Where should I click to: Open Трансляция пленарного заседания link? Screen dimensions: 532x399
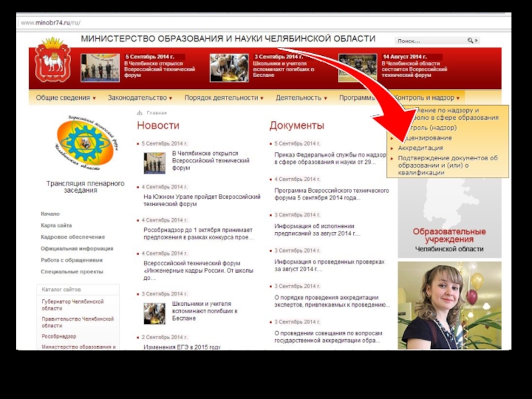tap(85, 187)
